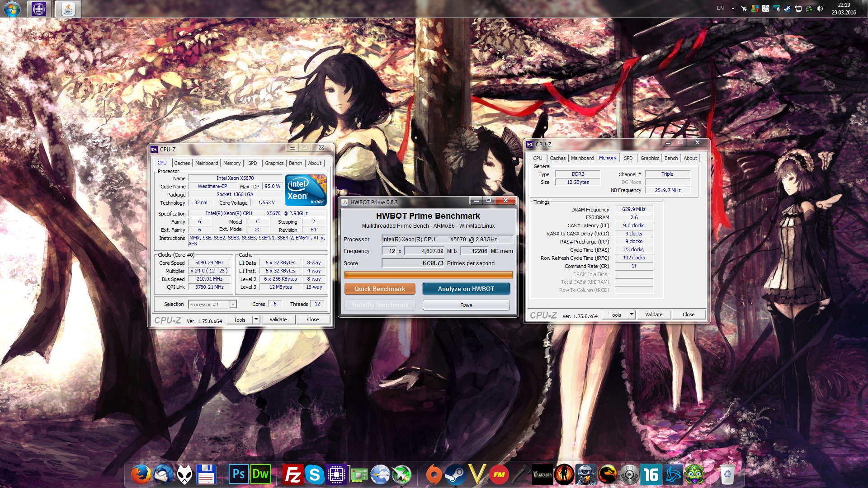Launch Photoshop from the dock

pos(239,474)
